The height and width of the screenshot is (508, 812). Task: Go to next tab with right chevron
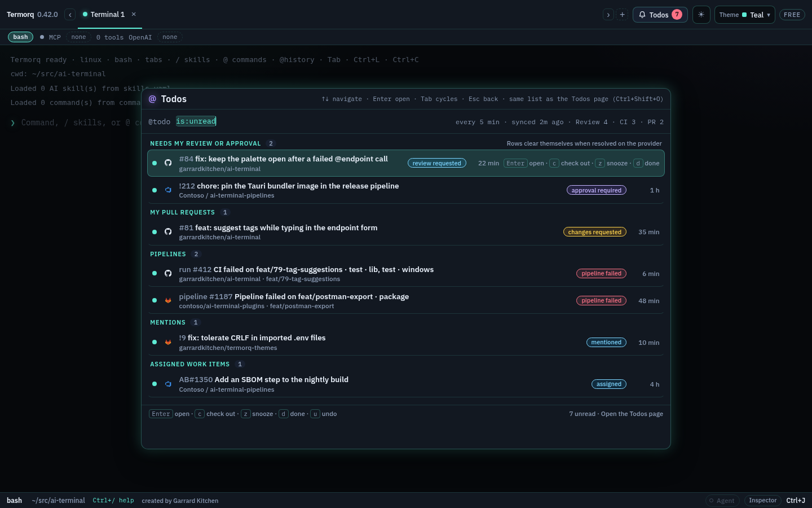click(x=608, y=15)
